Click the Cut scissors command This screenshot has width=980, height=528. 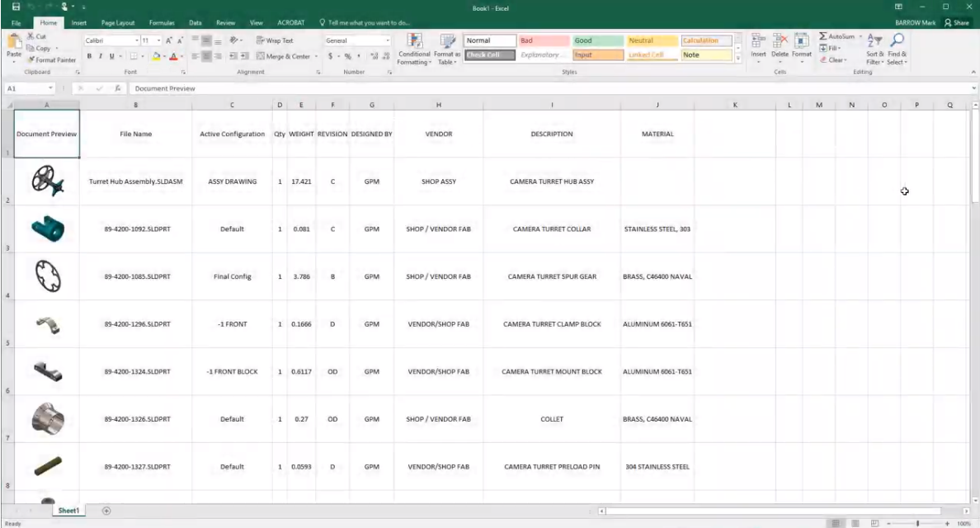coord(36,36)
